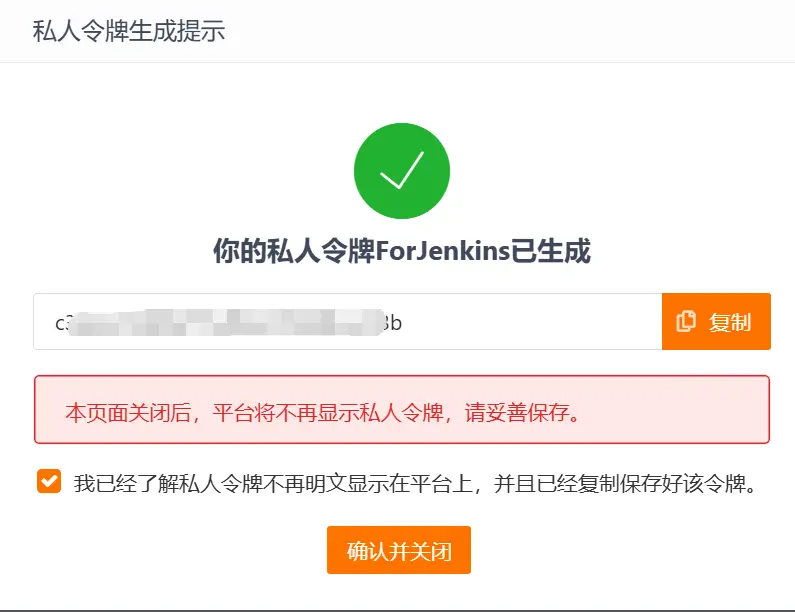Click the white tick inside the green circle
Screen dimensions: 795x612
click(x=402, y=170)
